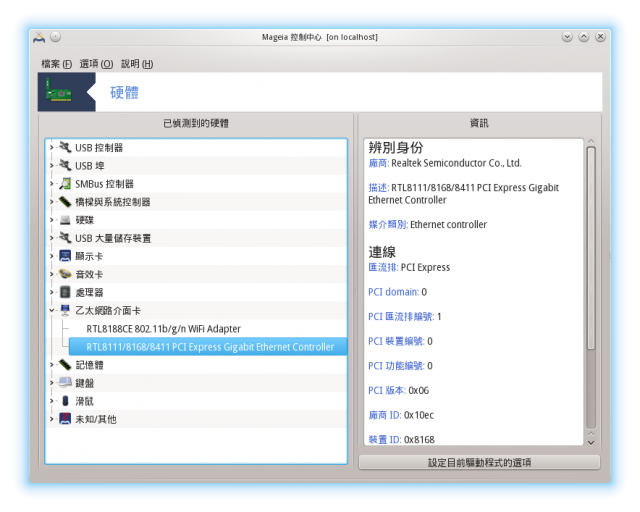Open the 選項 (O) menu
Screen dimensions: 640x512
point(96,64)
